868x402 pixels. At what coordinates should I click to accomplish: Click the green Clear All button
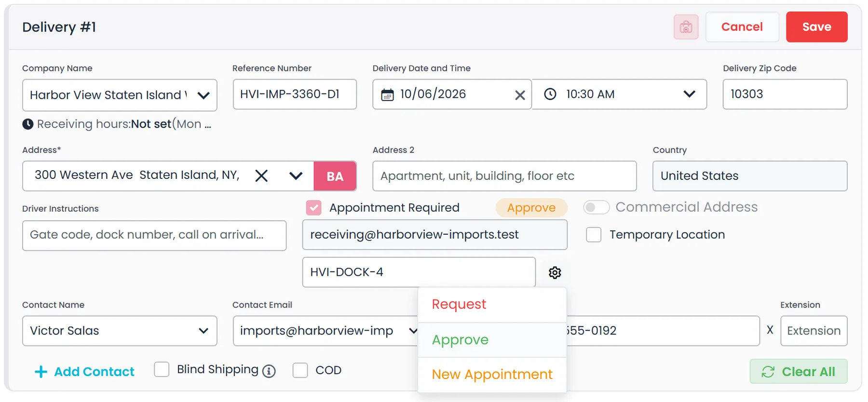click(x=798, y=372)
